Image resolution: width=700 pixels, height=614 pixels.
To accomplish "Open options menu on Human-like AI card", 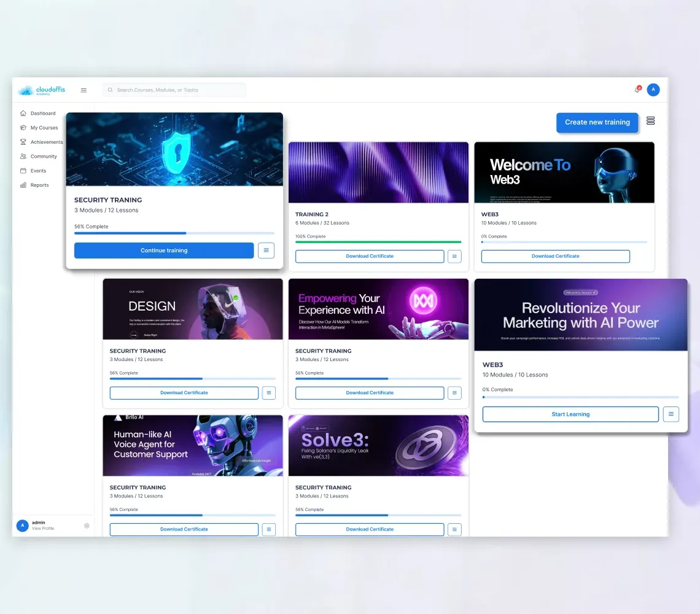I will click(269, 530).
